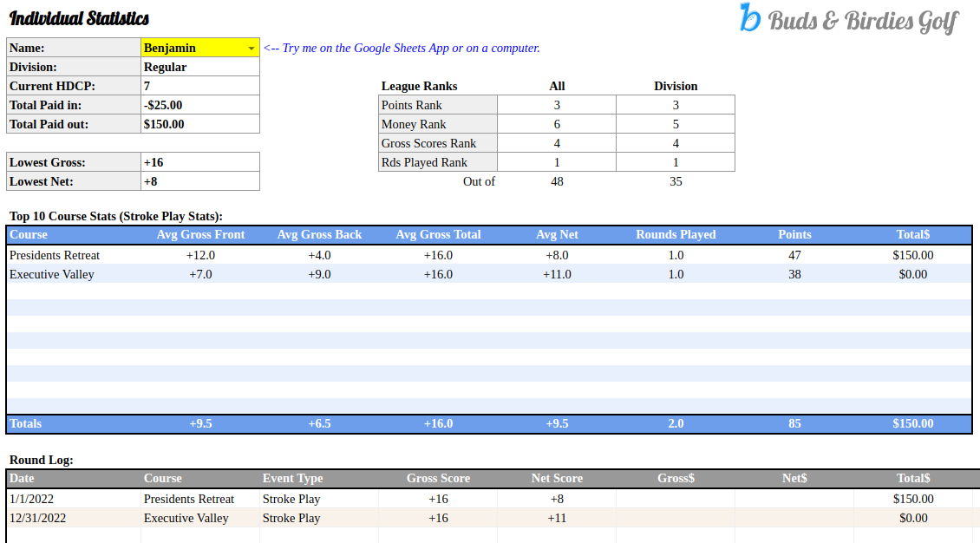Click the Avg Gross Front column header
The width and height of the screenshot is (980, 543).
tap(200, 234)
